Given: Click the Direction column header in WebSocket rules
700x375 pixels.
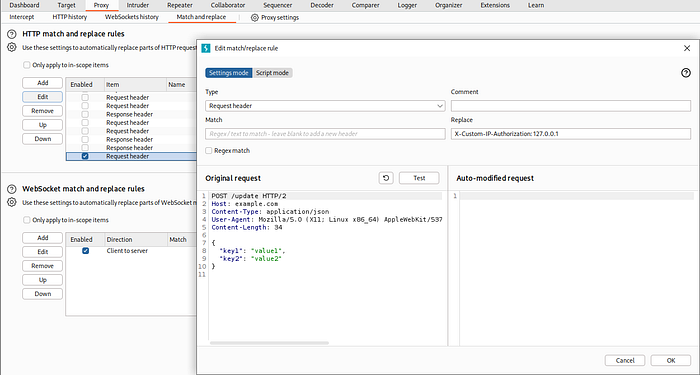Looking at the screenshot, I should [x=135, y=240].
